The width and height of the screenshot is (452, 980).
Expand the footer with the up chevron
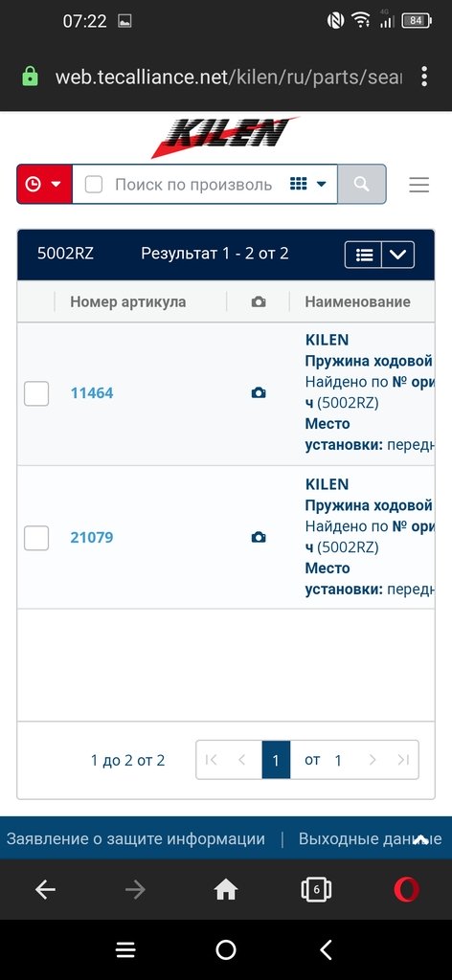pos(420,839)
